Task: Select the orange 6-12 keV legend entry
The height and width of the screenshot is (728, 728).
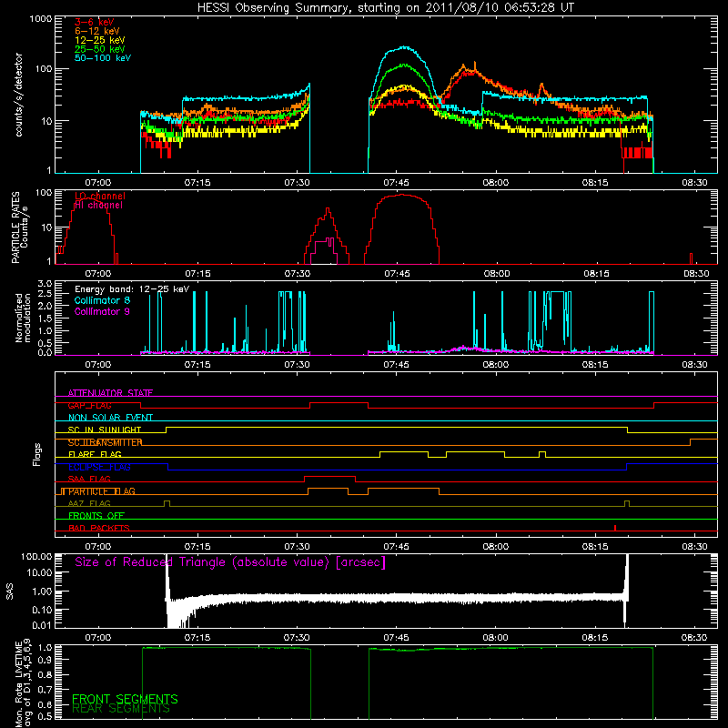Action: [x=97, y=31]
